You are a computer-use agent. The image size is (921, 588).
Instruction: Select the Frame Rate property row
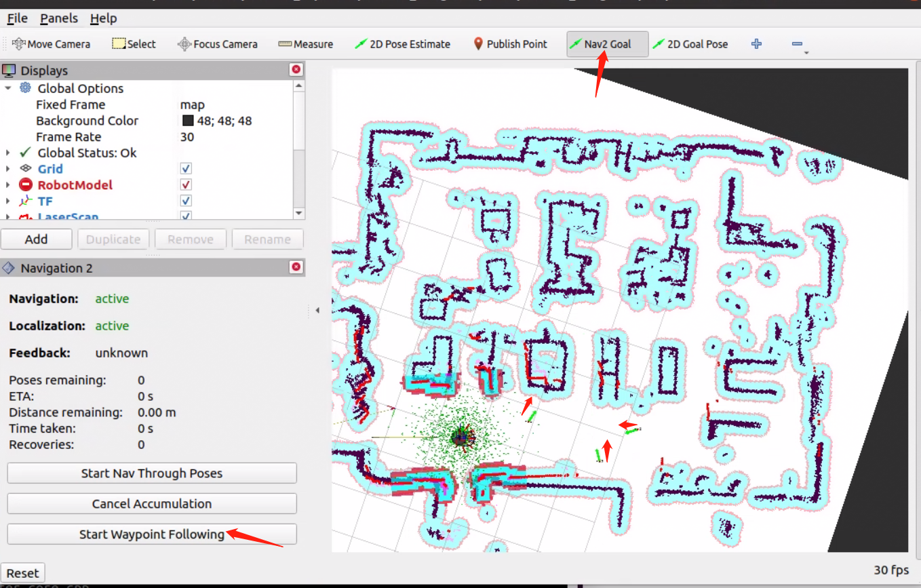[x=147, y=136]
